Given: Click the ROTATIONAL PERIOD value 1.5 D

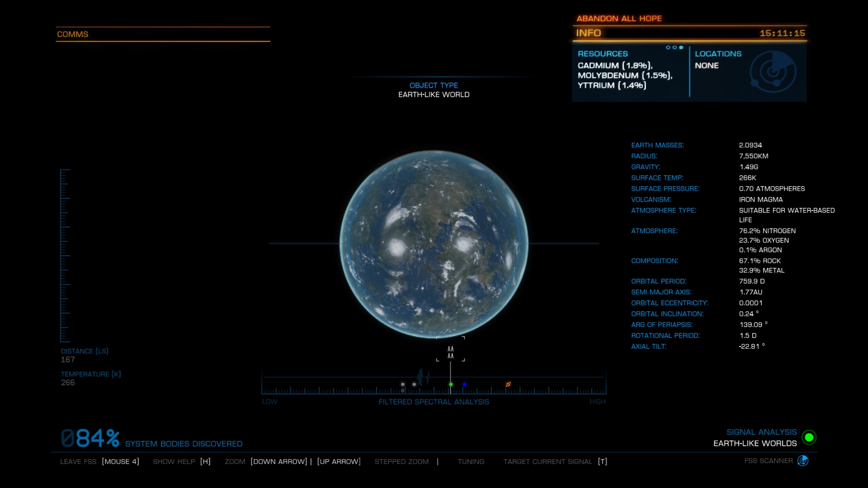Looking at the screenshot, I should pos(748,335).
